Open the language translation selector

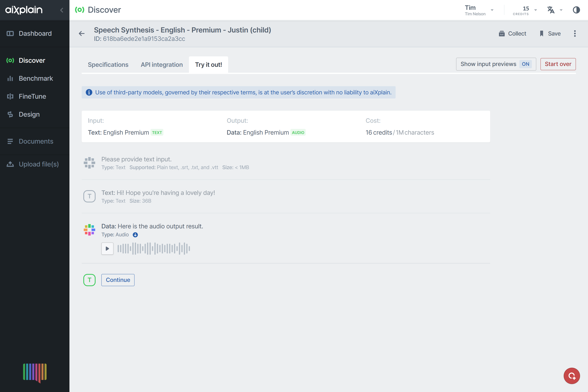[x=555, y=10]
